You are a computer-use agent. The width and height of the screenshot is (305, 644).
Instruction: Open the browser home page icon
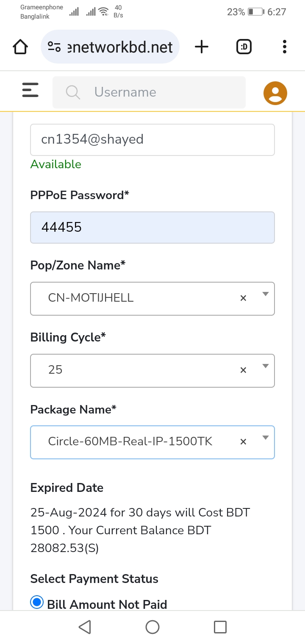(20, 47)
